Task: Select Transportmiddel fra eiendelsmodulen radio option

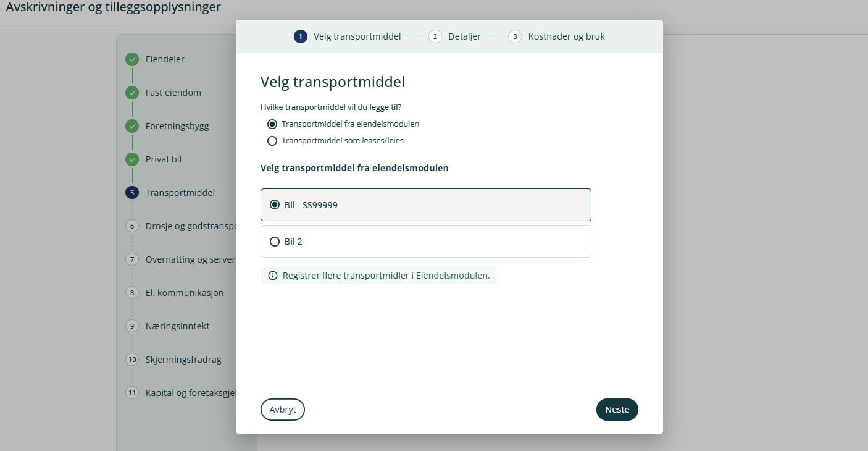Action: click(272, 124)
